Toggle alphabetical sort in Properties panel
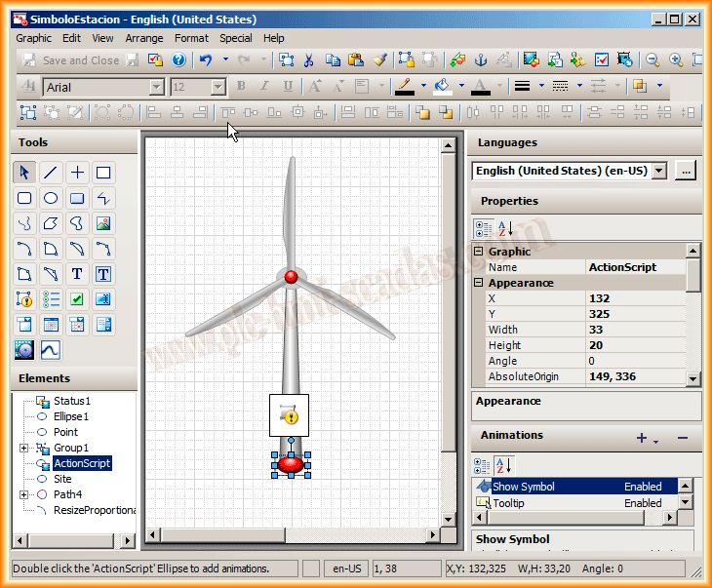This screenshot has height=588, width=712. (x=506, y=229)
